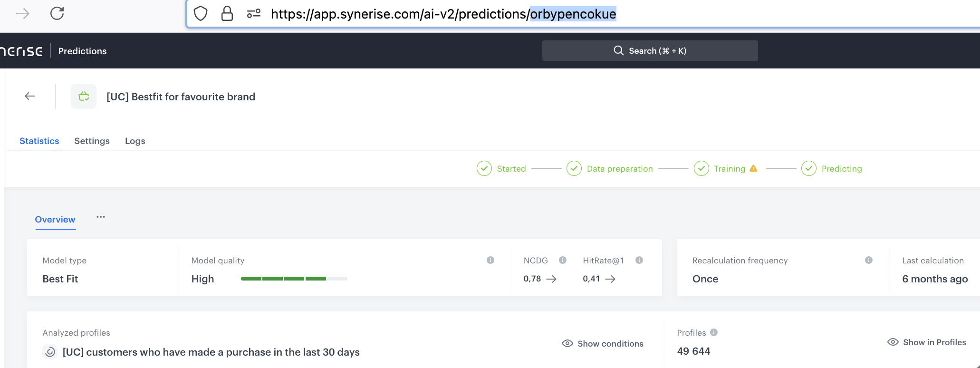This screenshot has height=368, width=980.
Task: Open the Logs tab
Action: 135,141
